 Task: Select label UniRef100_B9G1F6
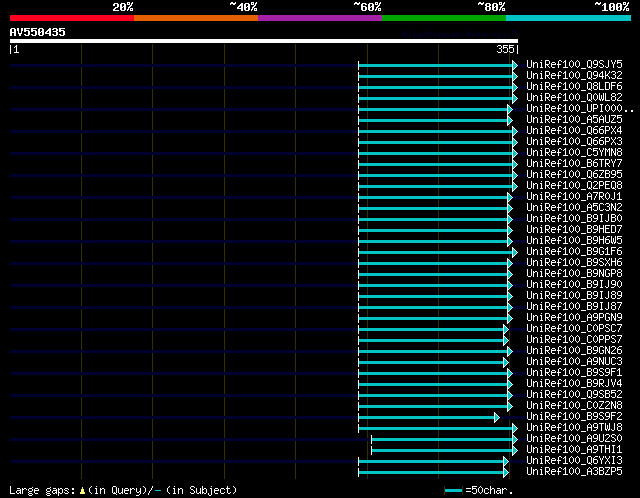coord(574,252)
